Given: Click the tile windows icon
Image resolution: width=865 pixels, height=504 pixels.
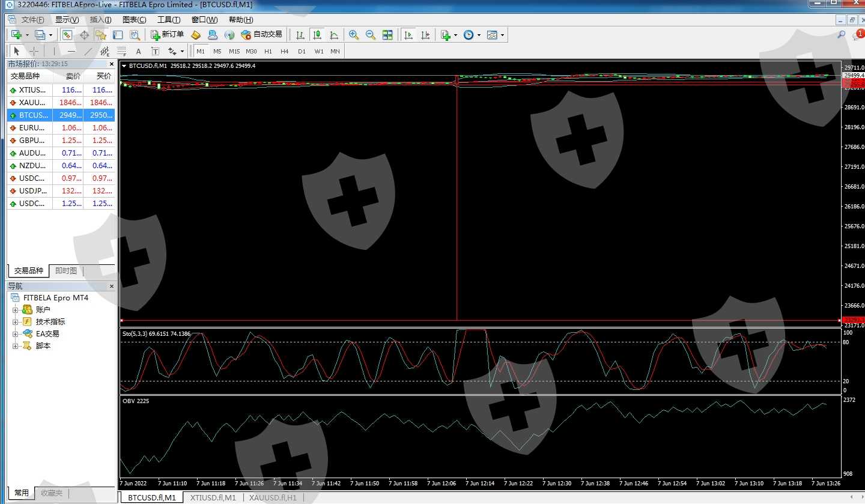Looking at the screenshot, I should click(x=387, y=35).
